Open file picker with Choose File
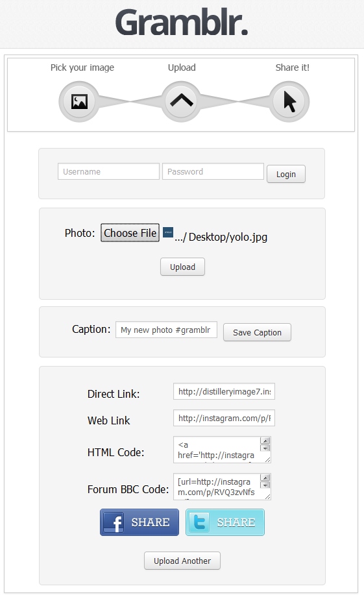The height and width of the screenshot is (595, 364). point(130,232)
